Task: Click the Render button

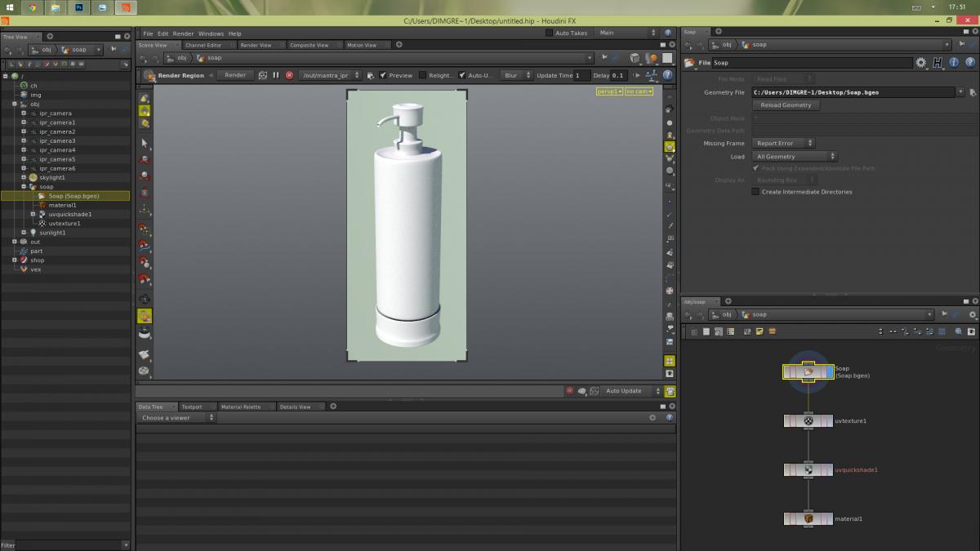Action: pyautogui.click(x=235, y=75)
